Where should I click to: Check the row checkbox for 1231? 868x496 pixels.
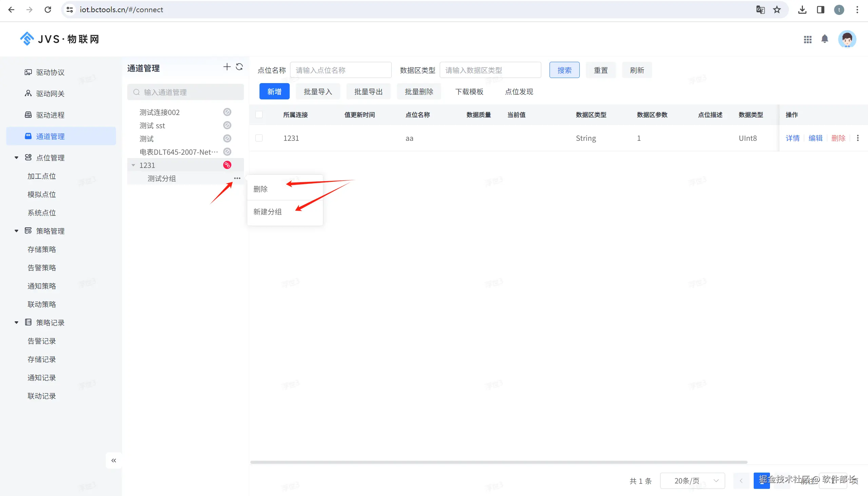(x=259, y=138)
